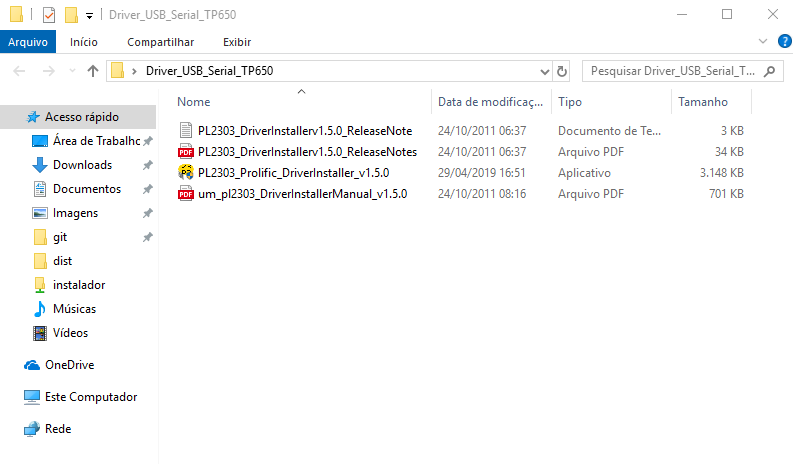Select PL2303_Prolific_DriverInstaller_v1.5.0 application
Image resolution: width=793 pixels, height=464 pixels.
pyautogui.click(x=293, y=173)
